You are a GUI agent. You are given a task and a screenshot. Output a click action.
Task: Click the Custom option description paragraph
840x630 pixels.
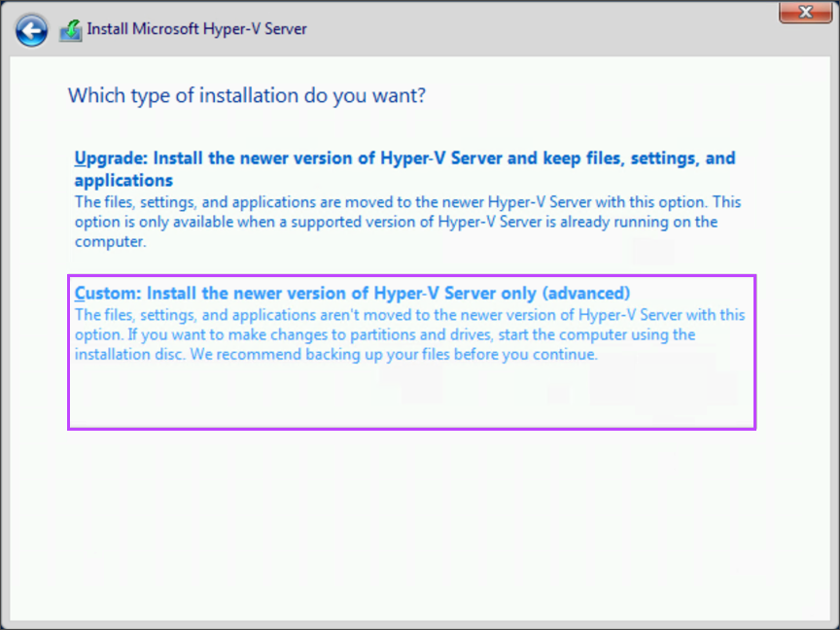click(x=408, y=334)
